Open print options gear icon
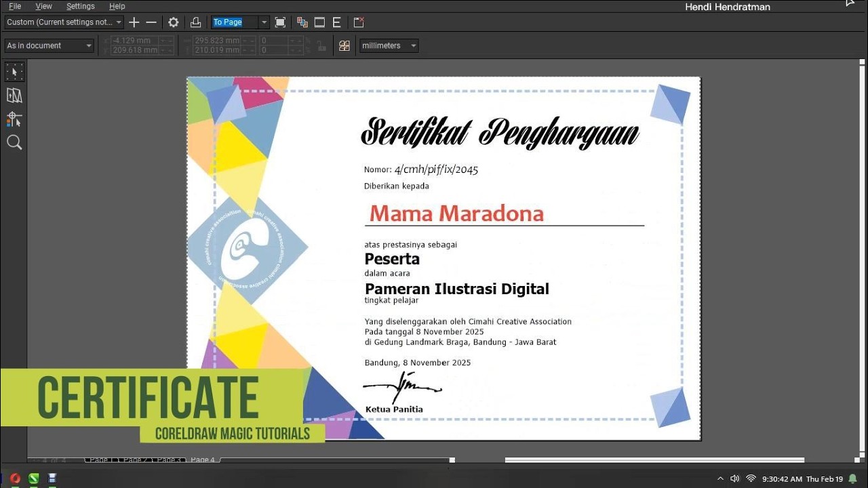 [173, 22]
